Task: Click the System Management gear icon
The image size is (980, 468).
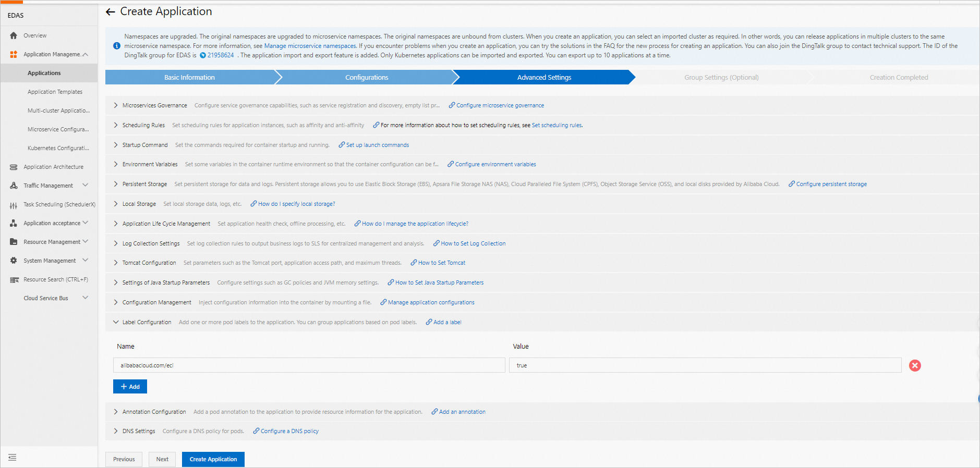Action: (x=14, y=261)
